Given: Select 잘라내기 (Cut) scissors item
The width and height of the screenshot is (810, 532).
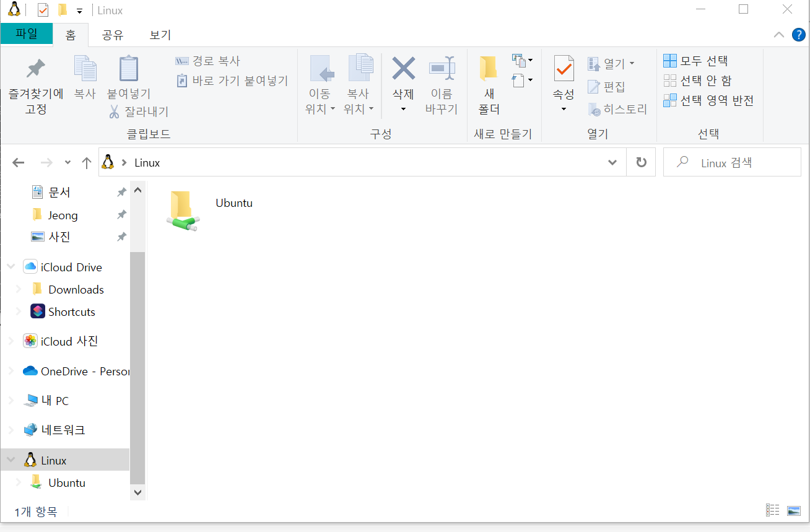Looking at the screenshot, I should click(138, 111).
